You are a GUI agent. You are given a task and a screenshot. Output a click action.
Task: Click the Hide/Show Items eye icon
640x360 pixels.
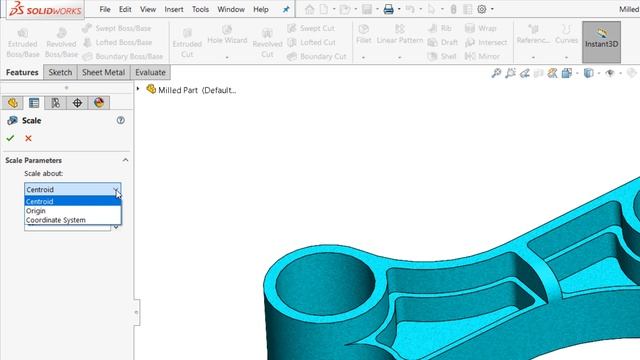coord(610,73)
